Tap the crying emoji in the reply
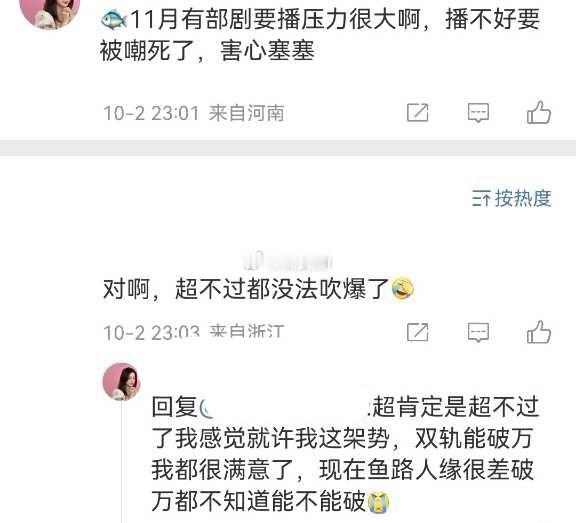 point(378,502)
